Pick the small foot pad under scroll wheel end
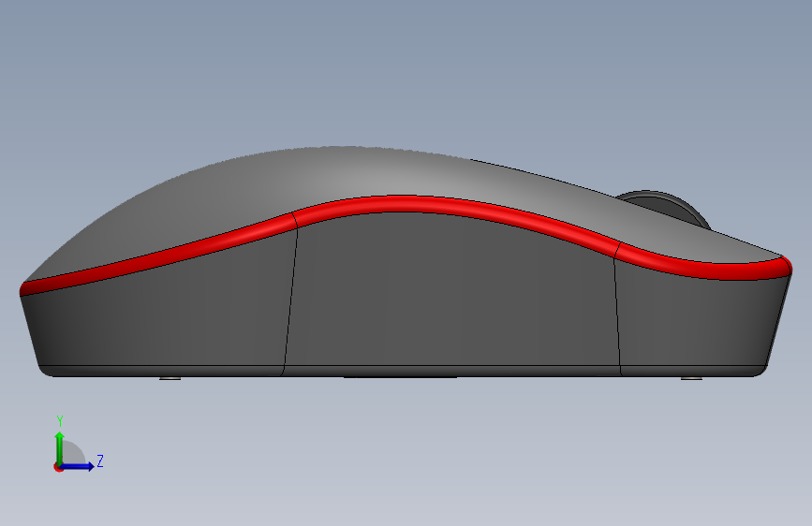The width and height of the screenshot is (812, 526). tap(691, 378)
